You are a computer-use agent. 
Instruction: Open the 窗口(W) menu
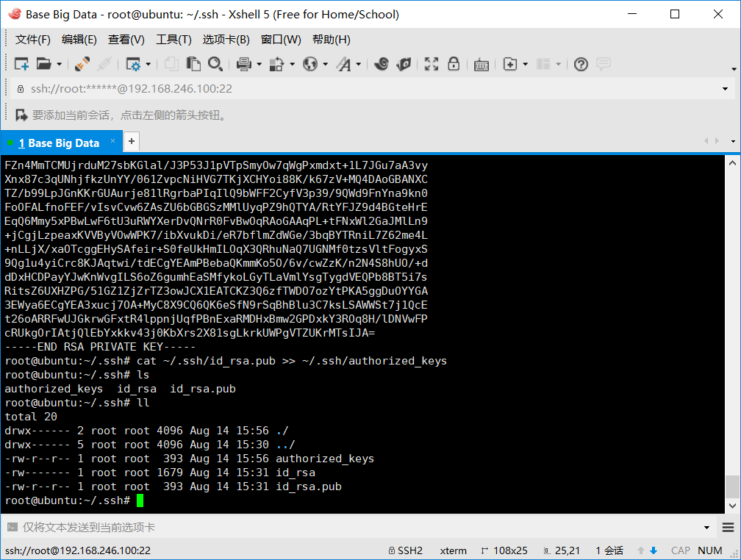pyautogui.click(x=281, y=40)
